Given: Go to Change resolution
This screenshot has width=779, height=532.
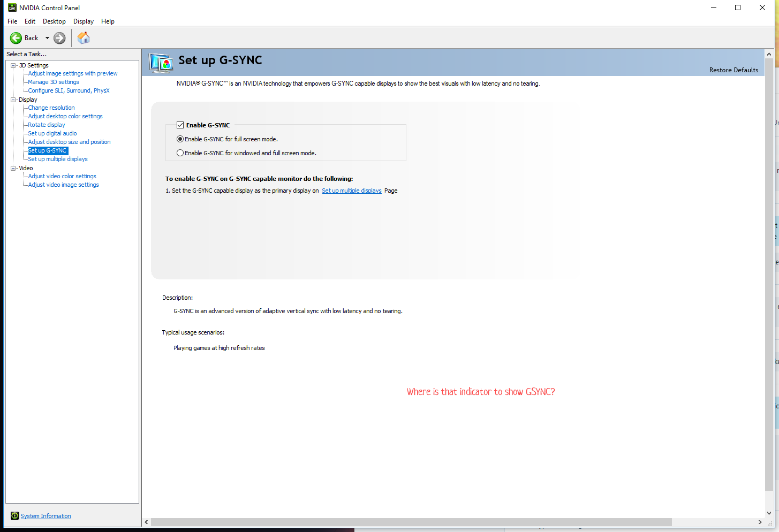Looking at the screenshot, I should tap(51, 108).
